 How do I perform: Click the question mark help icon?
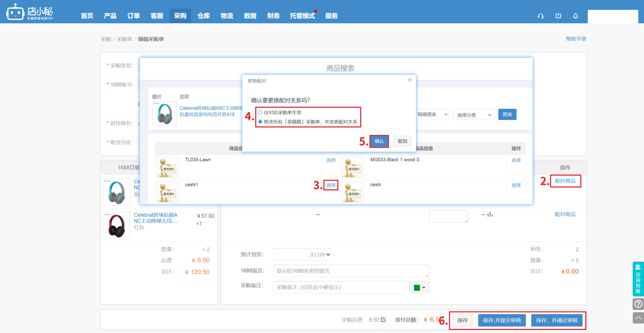(x=638, y=304)
